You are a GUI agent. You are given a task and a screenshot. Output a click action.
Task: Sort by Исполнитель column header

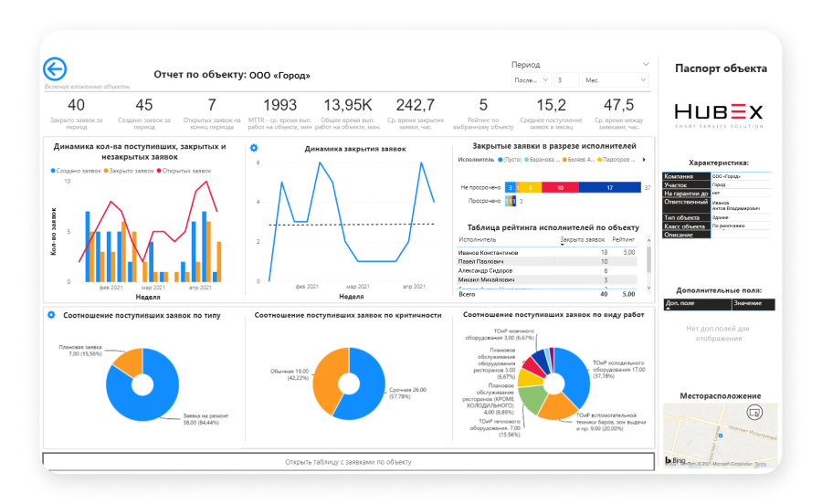pyautogui.click(x=479, y=239)
